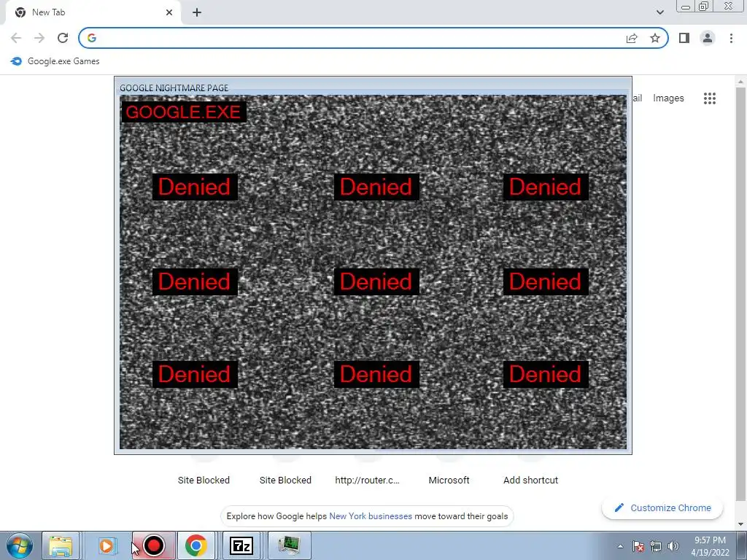Bookmark this tab with the star icon
Viewport: 747px width, 560px height.
point(655,38)
